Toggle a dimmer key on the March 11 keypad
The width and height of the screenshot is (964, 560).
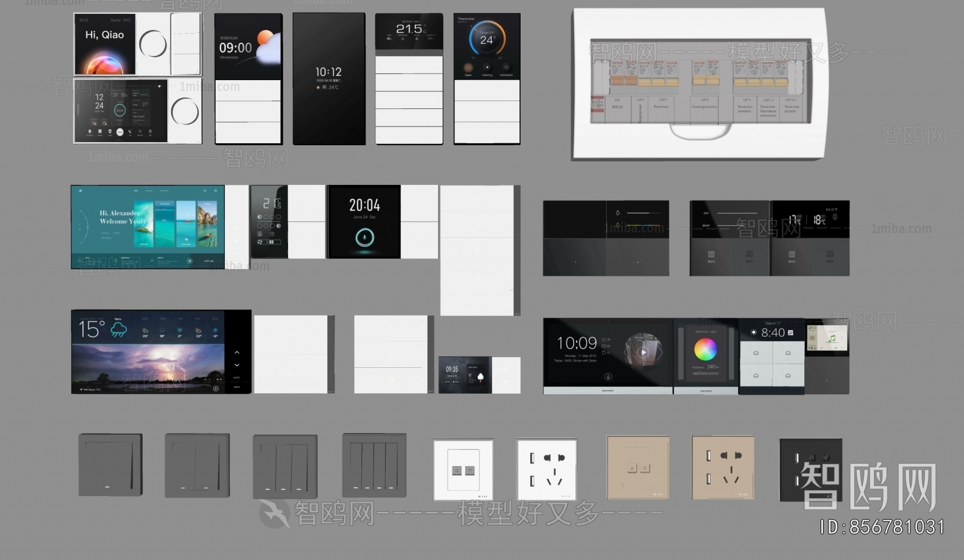coord(756,353)
